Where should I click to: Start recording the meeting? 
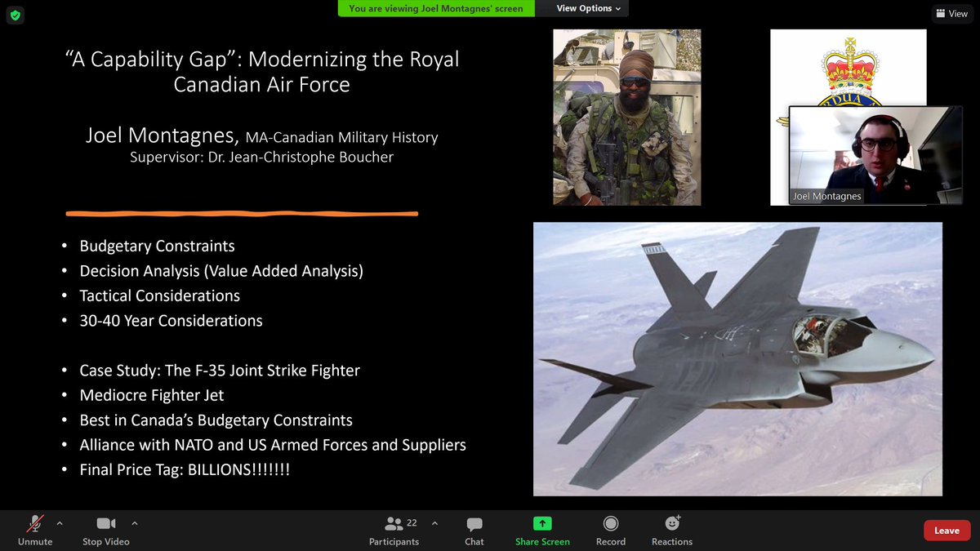(x=611, y=531)
